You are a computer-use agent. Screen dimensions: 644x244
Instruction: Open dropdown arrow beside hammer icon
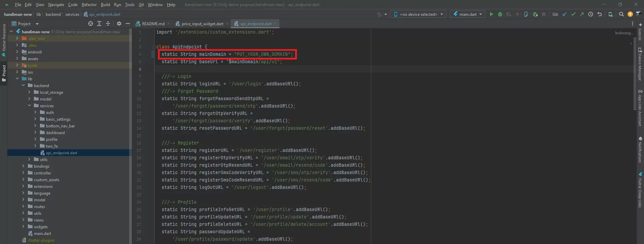pyautogui.click(x=386, y=14)
